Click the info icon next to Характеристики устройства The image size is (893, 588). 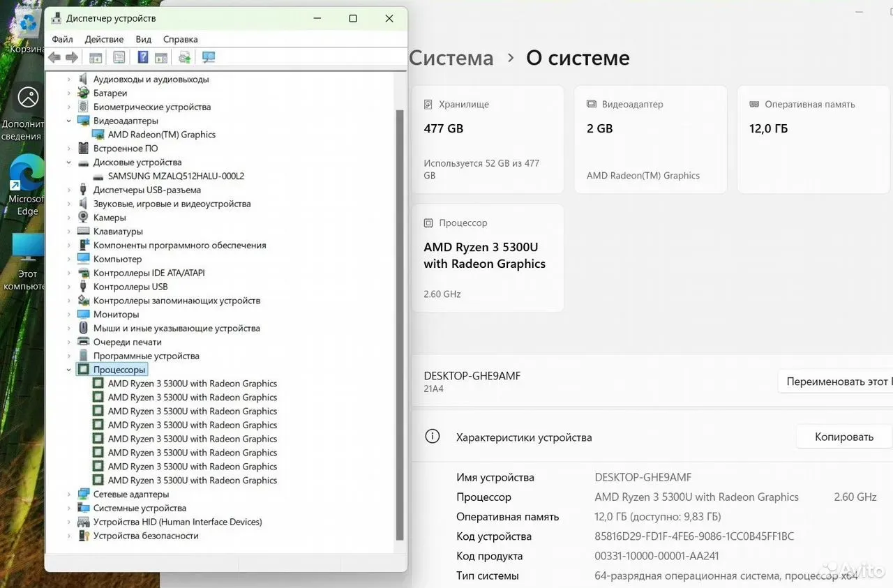pos(432,437)
